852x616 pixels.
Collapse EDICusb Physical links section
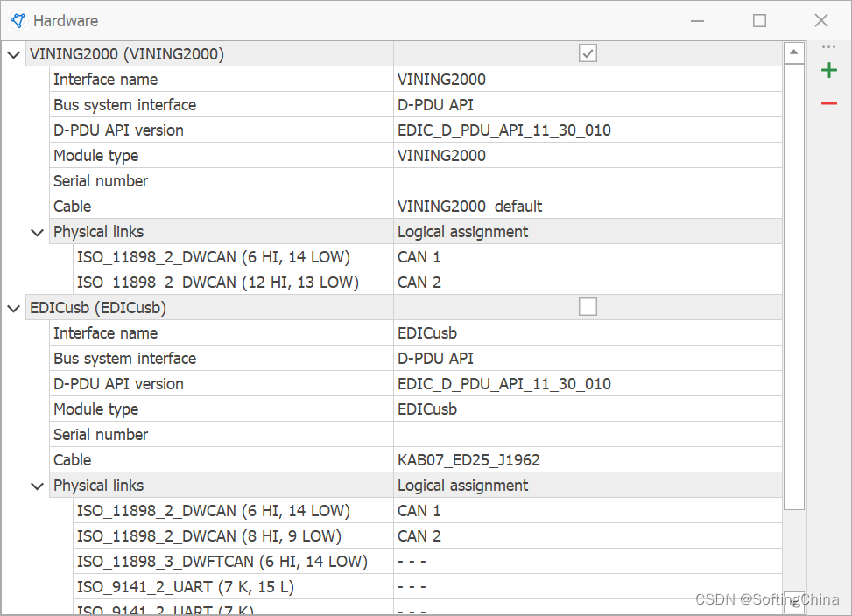(37, 486)
